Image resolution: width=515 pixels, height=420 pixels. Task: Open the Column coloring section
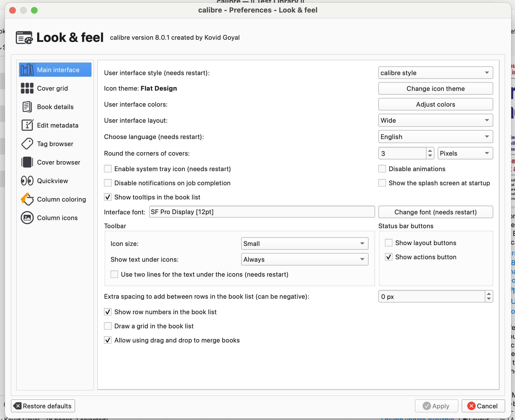(55, 199)
